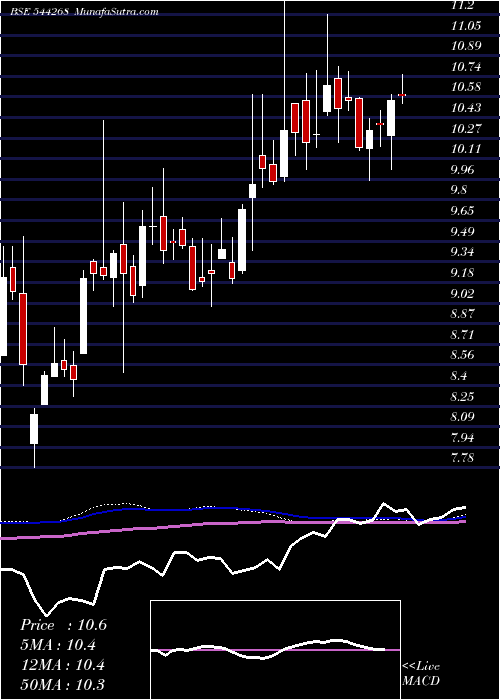
Task: Select the 10.58 price axis label
Action: point(466,87)
